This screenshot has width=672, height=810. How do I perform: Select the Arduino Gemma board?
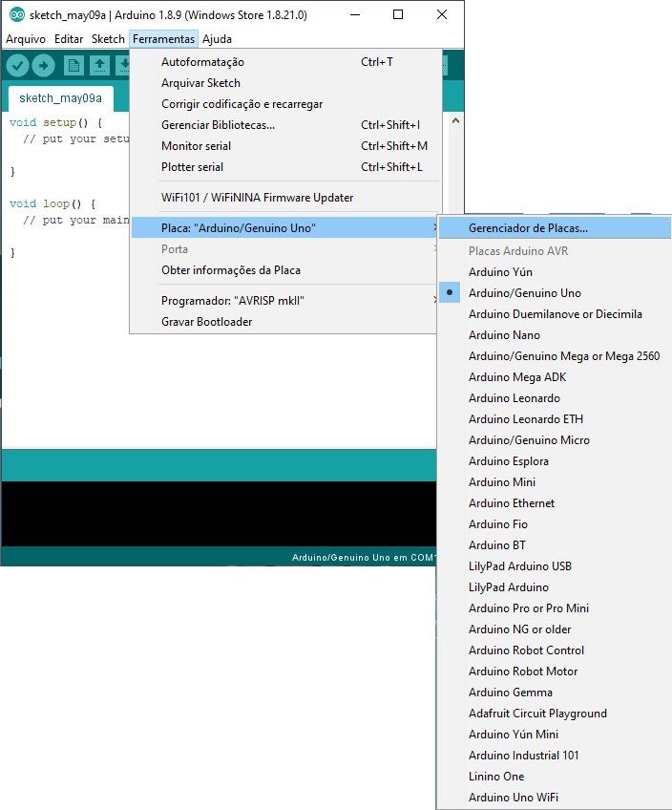(555, 693)
